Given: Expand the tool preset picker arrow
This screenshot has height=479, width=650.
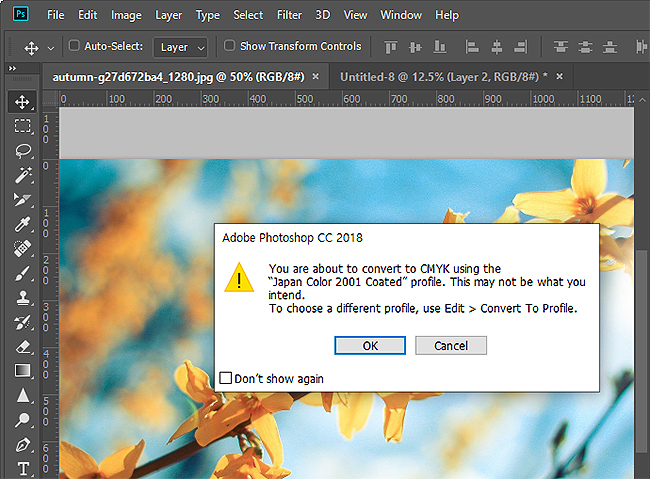Looking at the screenshot, I should 51,49.
